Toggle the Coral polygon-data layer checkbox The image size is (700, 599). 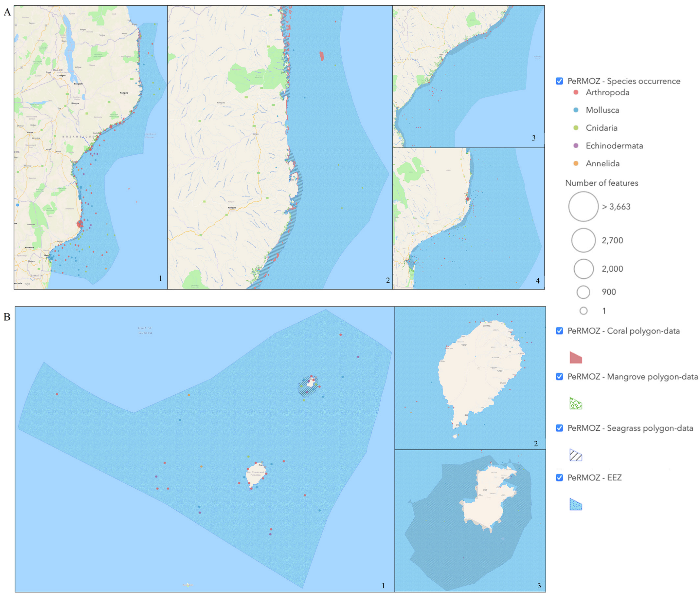[560, 330]
